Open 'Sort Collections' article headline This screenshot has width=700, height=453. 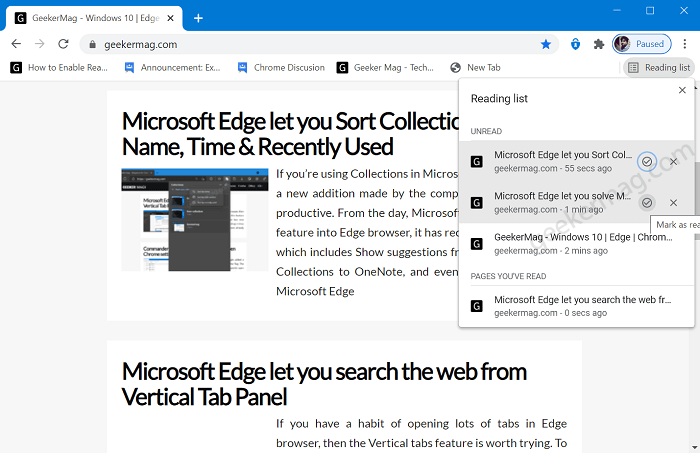pos(291,134)
